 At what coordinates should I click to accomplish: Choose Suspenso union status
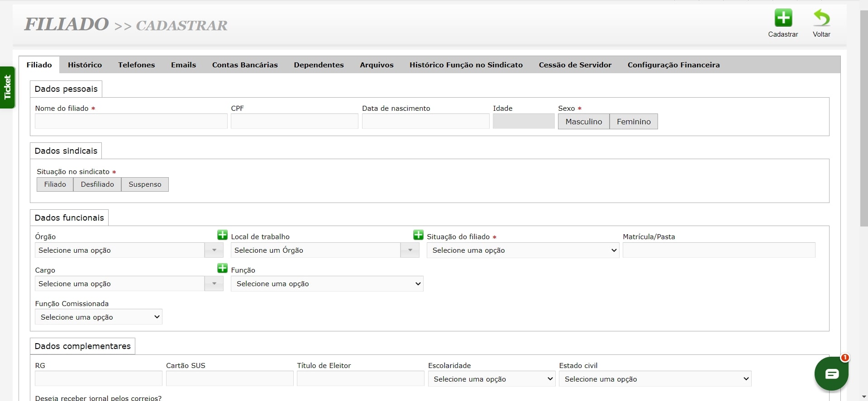(145, 184)
